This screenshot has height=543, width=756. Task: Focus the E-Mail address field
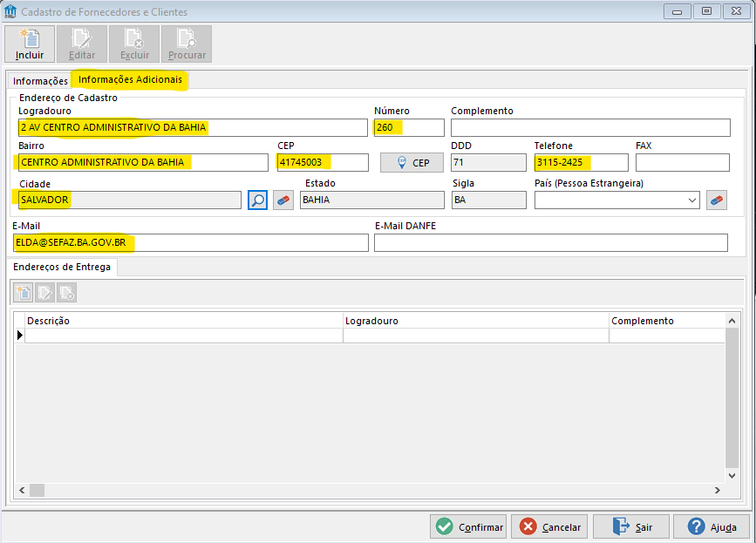coord(191,243)
